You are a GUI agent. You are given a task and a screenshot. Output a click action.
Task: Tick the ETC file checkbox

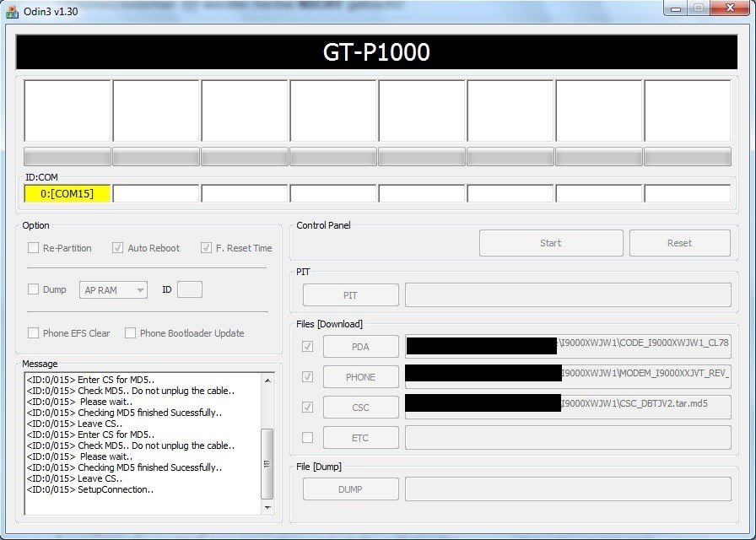[307, 437]
